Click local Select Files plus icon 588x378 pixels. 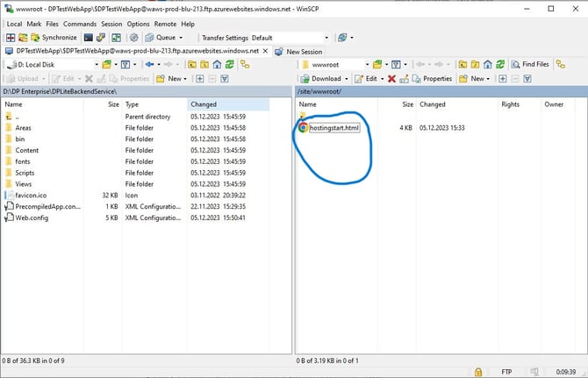click(200, 79)
